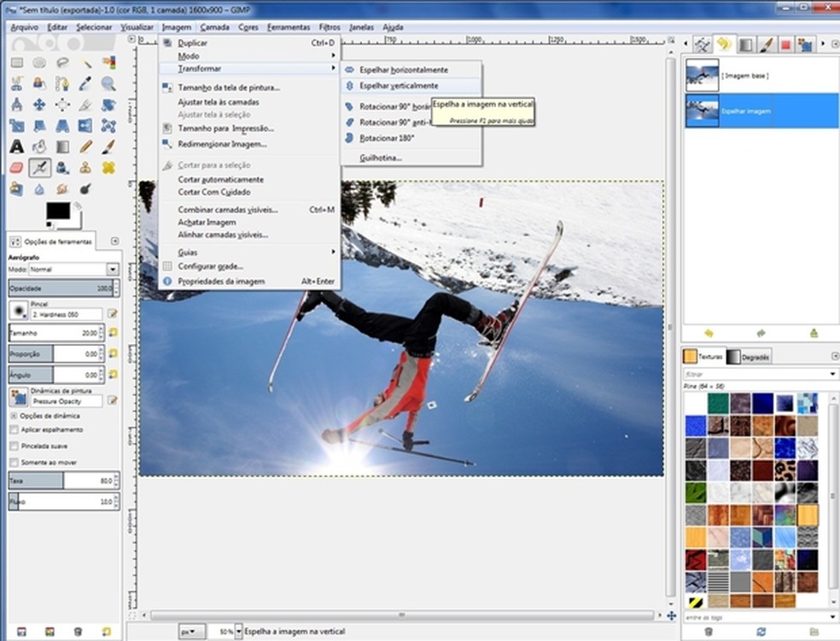Choose the Fuzzy Select magic wand
This screenshot has height=641, width=840.
coord(85,62)
